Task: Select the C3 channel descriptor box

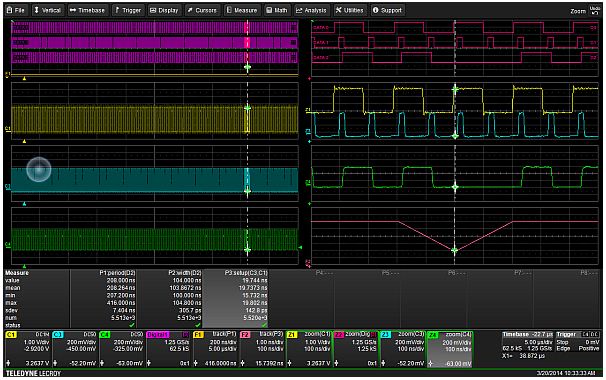Action: click(x=75, y=349)
